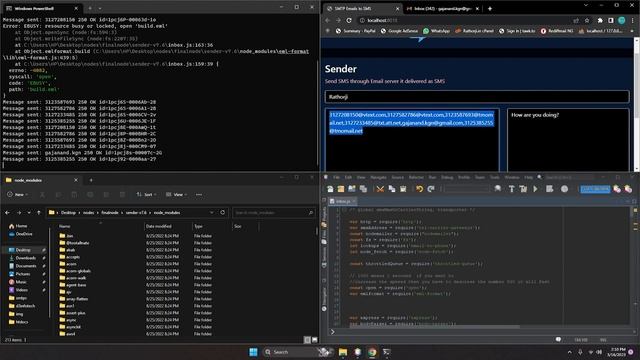Open the recent locations dropdown arrow in Explorer
Image resolution: width=640 pixels, height=360 pixels.
29,213
